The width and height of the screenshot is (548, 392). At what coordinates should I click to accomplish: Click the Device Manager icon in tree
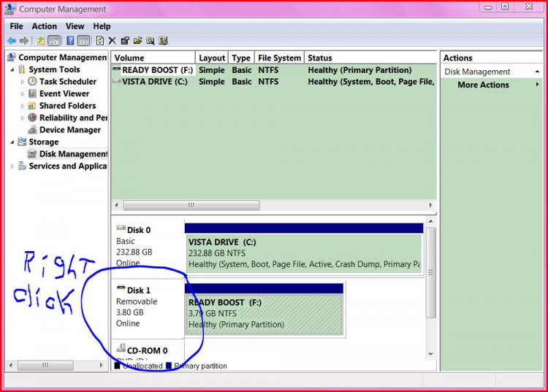32,130
